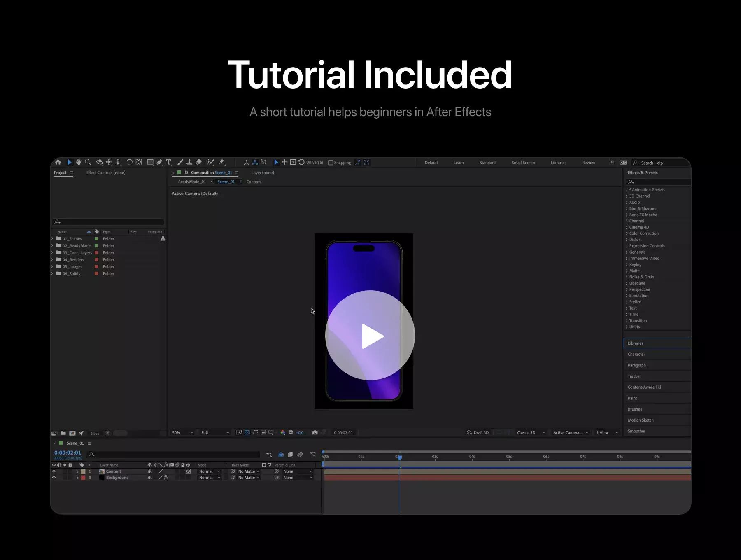Click the timeline current time indicator
The width and height of the screenshot is (741, 560).
point(400,457)
